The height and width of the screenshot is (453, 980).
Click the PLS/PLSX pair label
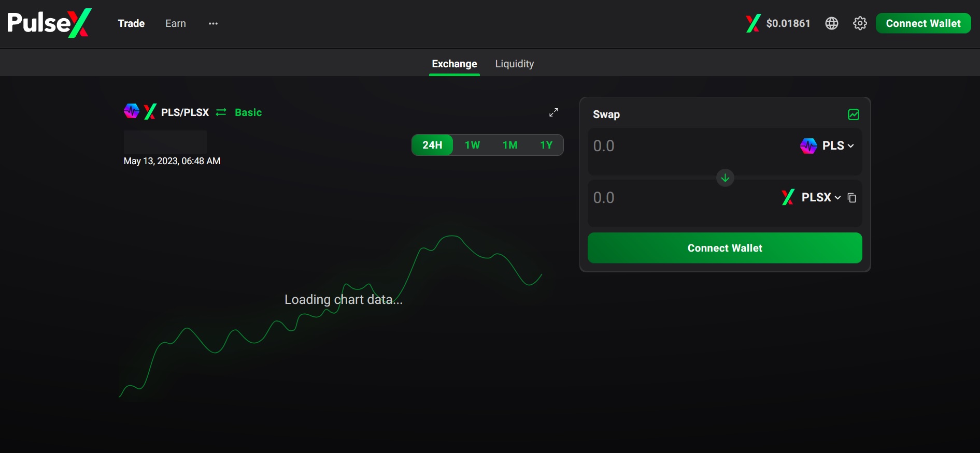[185, 112]
